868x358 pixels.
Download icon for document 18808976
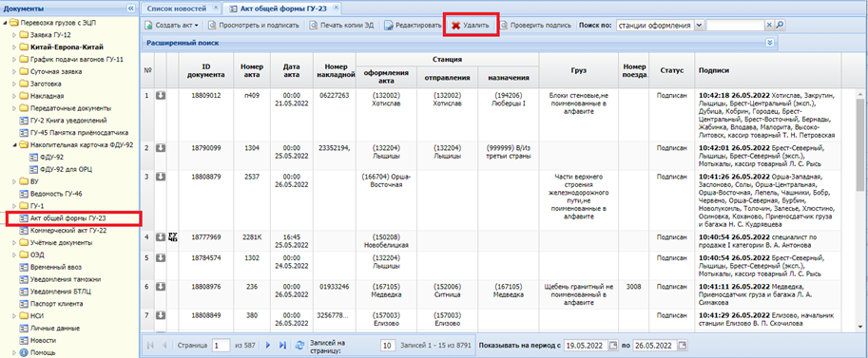click(x=161, y=287)
